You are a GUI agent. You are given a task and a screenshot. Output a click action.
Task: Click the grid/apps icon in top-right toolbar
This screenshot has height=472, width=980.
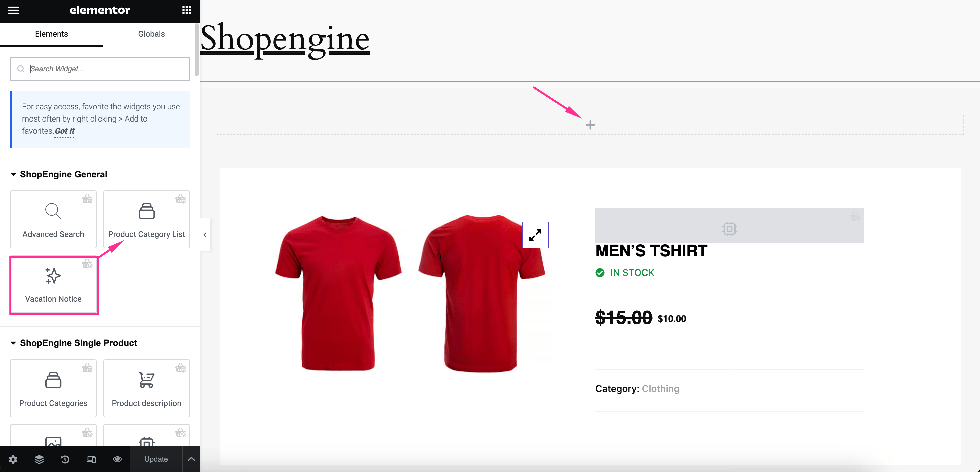click(186, 10)
